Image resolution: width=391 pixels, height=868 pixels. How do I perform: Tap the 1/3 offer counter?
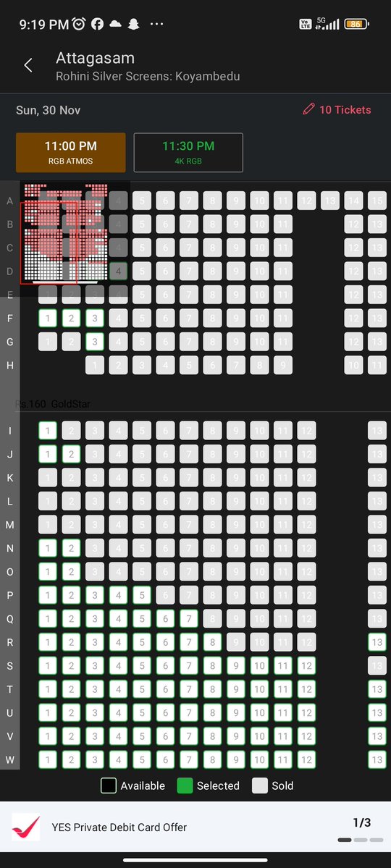pyautogui.click(x=361, y=822)
